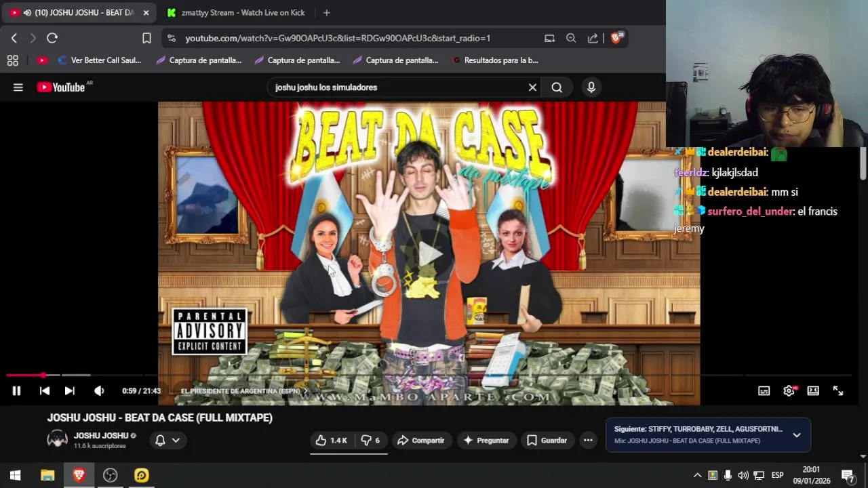The height and width of the screenshot is (488, 868).
Task: Save the video with Guardar
Action: tap(547, 441)
